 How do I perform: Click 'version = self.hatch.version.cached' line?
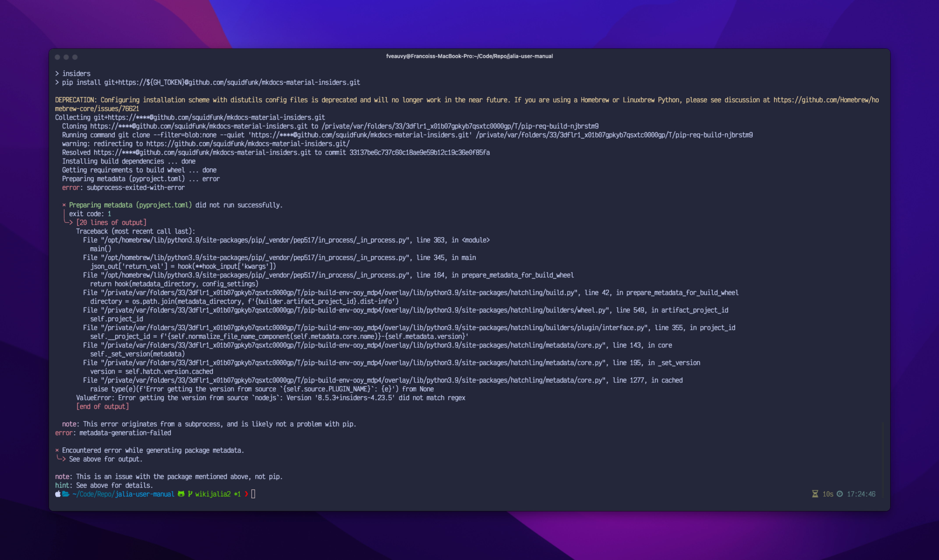152,371
